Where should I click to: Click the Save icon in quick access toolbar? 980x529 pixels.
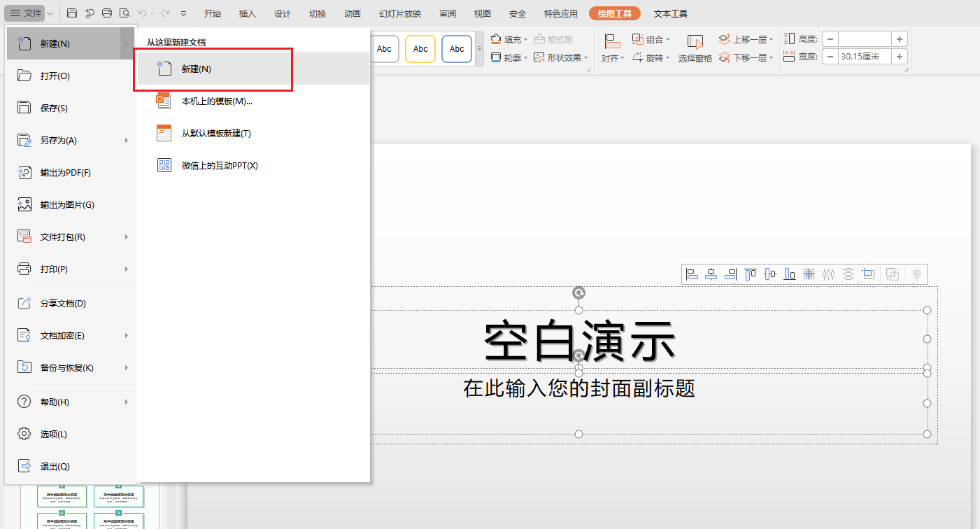pyautogui.click(x=72, y=13)
